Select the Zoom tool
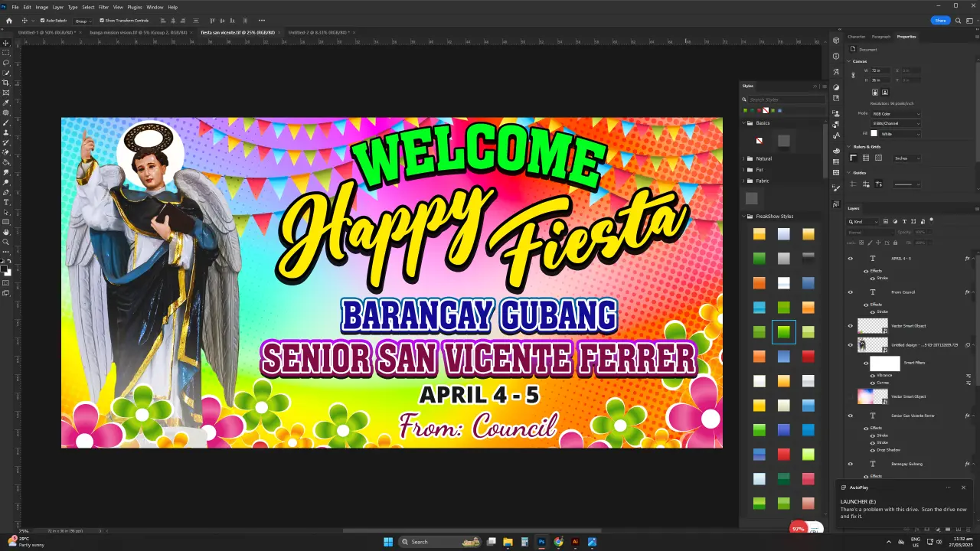This screenshot has height=551, width=980. 6,242
